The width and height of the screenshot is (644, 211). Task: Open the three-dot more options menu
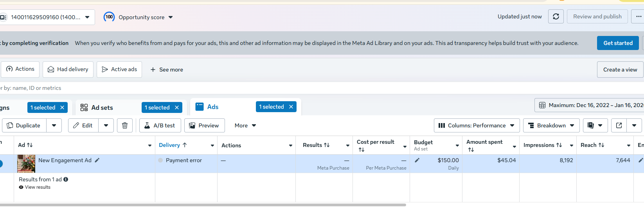[639, 16]
